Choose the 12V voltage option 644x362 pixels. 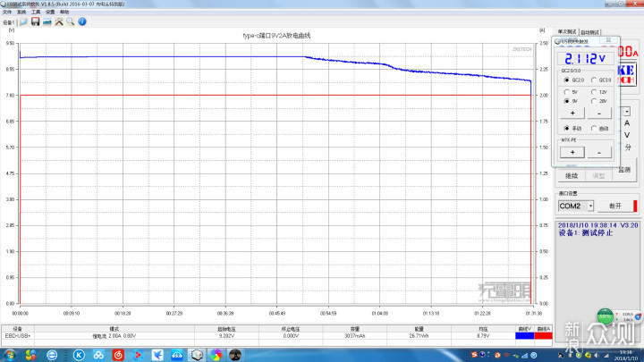[592, 92]
